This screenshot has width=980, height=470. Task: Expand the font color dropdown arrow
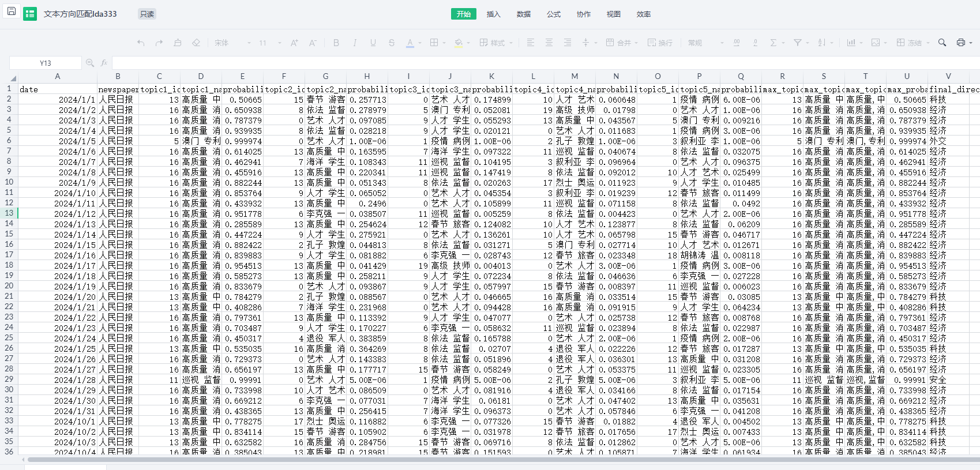(x=419, y=43)
